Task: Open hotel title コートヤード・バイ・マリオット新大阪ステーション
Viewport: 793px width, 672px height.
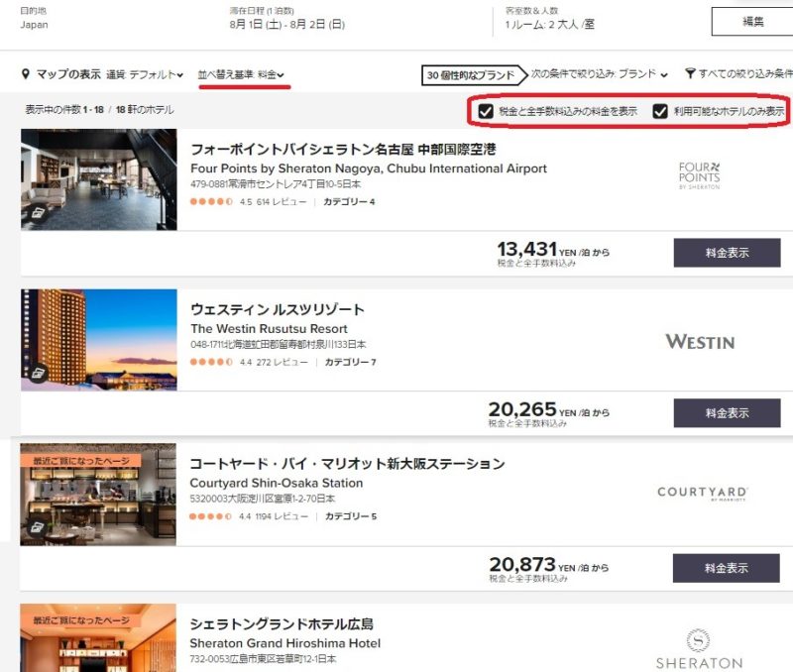Action: (347, 464)
